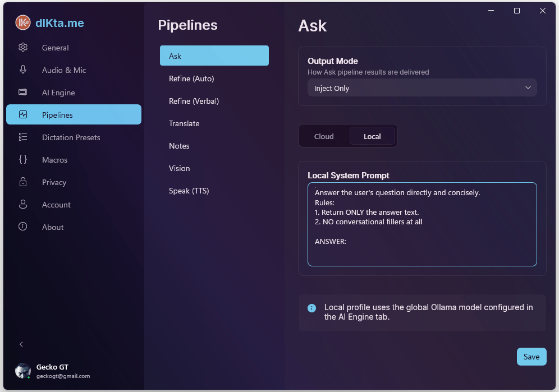Collapse the sidebar with the chevron
This screenshot has height=392, width=559.
(21, 344)
